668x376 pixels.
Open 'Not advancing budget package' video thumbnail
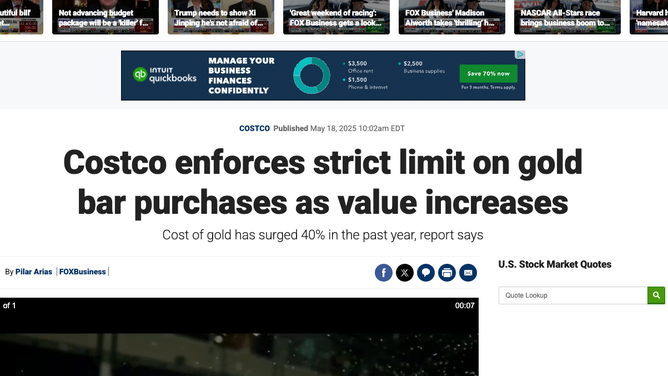[105, 17]
